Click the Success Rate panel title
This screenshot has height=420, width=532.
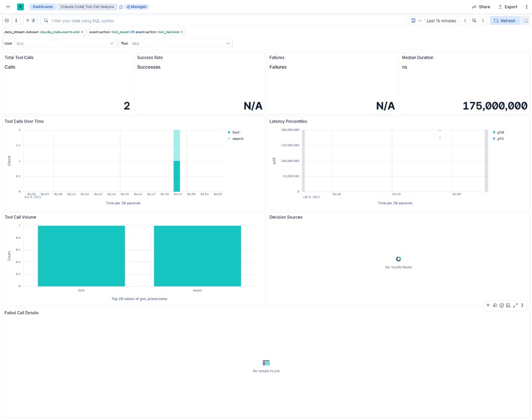pyautogui.click(x=150, y=58)
